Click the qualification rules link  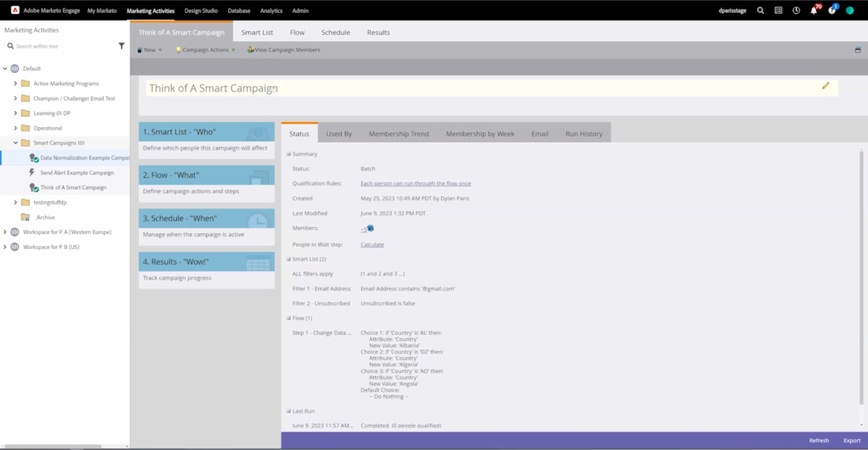[x=416, y=184]
